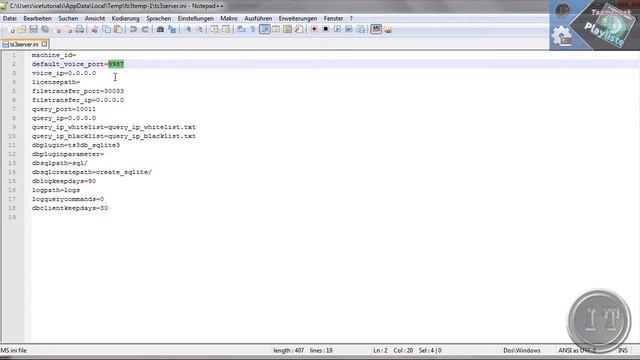Toggle synchronized vertical scrolling
This screenshot has height=360, width=640.
click(x=215, y=29)
